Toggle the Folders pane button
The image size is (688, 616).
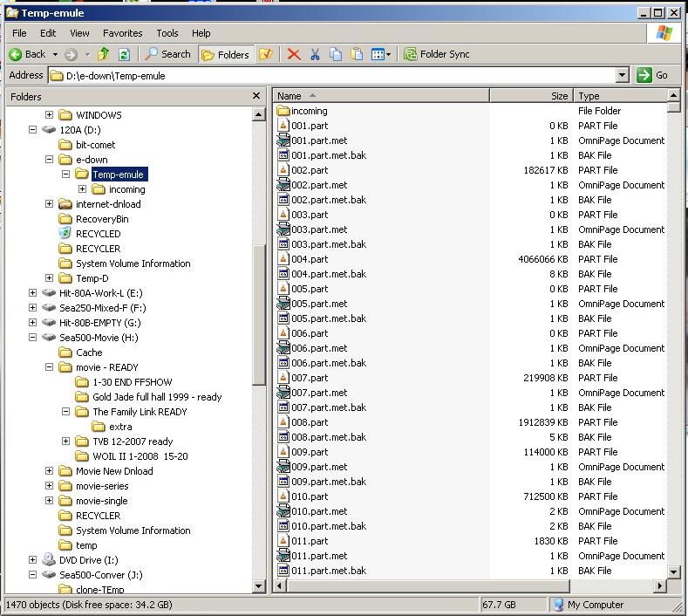225,54
